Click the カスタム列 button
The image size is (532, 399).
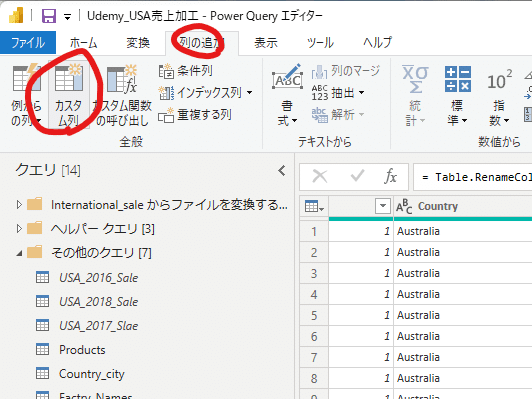point(69,95)
